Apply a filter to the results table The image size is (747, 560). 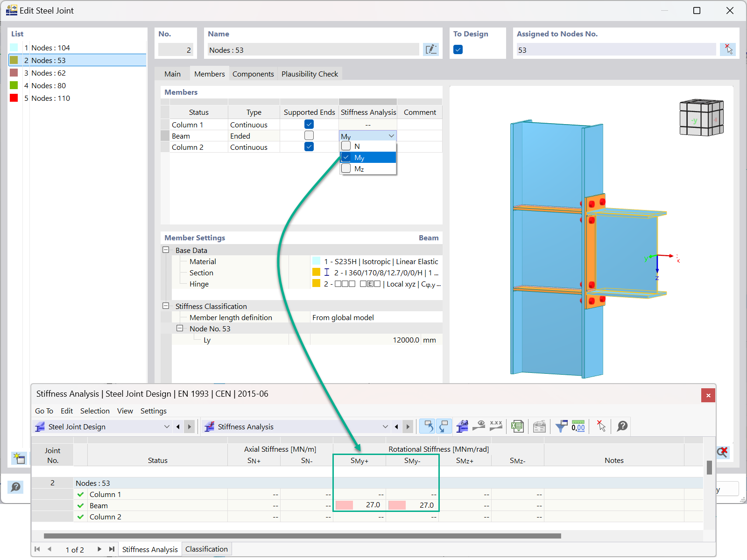coord(561,426)
